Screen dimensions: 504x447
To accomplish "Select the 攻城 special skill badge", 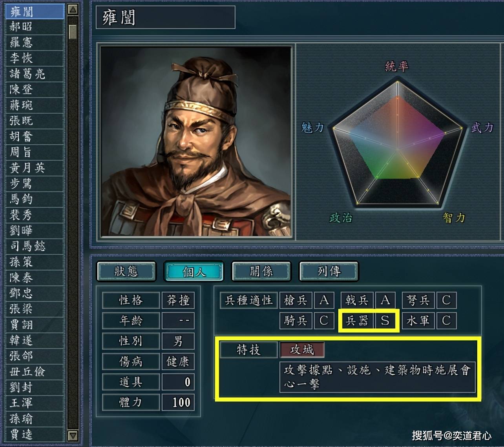I will point(302,349).
